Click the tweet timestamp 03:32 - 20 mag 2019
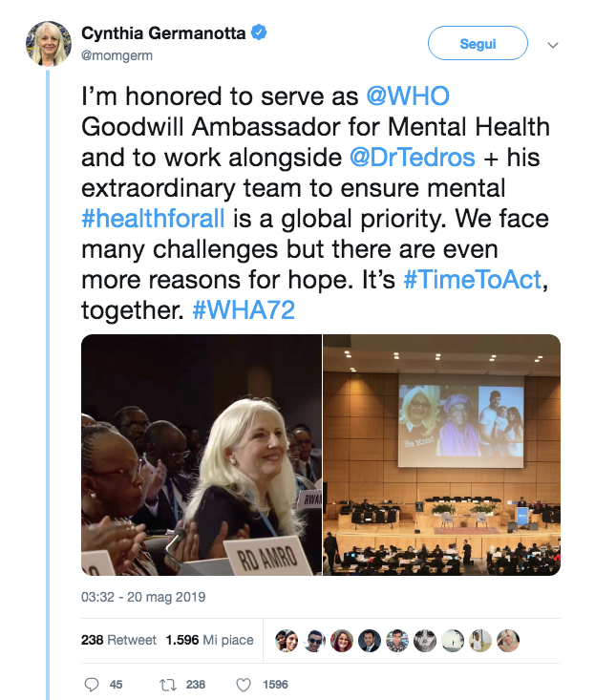The image size is (595, 700). click(x=143, y=598)
